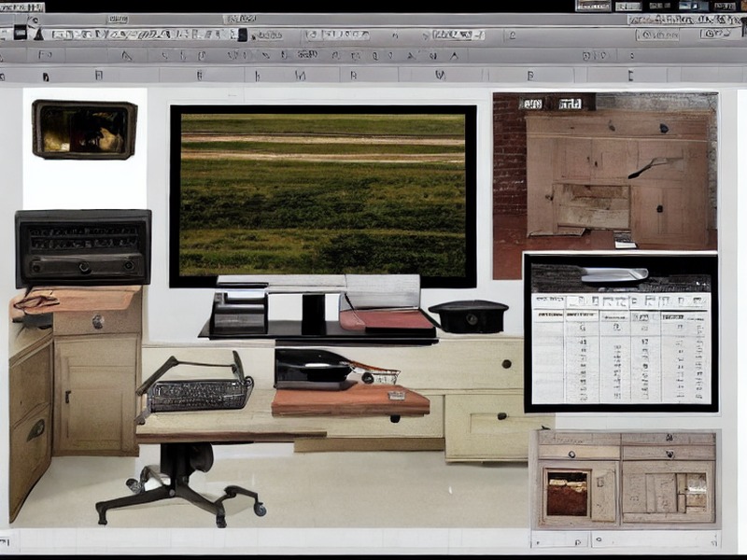Click the spreadsheet's first column header

tap(547, 300)
